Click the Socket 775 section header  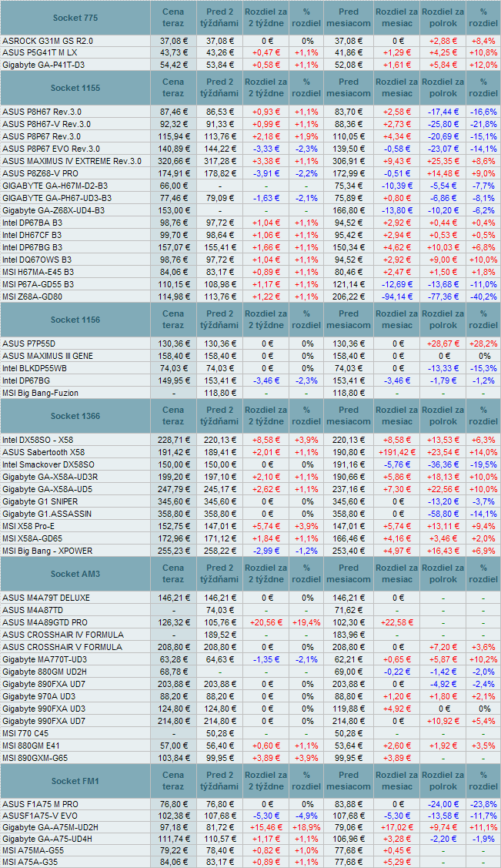(75, 18)
